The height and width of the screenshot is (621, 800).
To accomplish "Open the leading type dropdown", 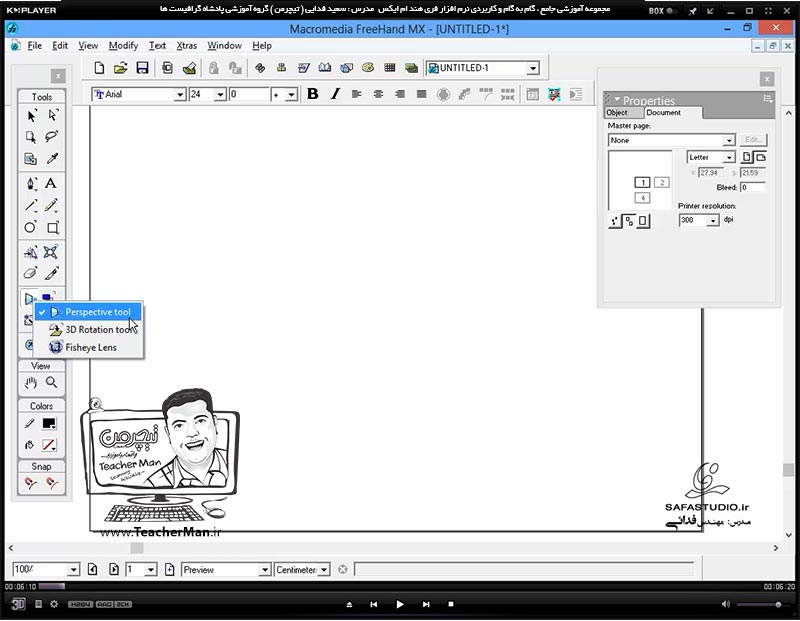I will click(x=291, y=94).
